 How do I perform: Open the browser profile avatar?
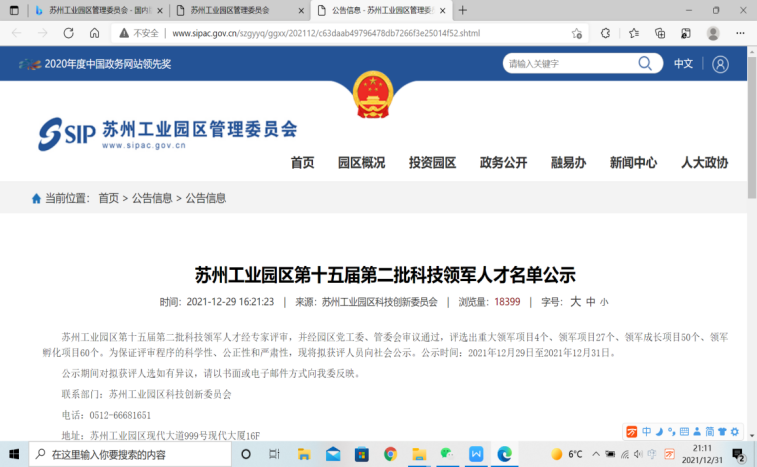point(713,33)
